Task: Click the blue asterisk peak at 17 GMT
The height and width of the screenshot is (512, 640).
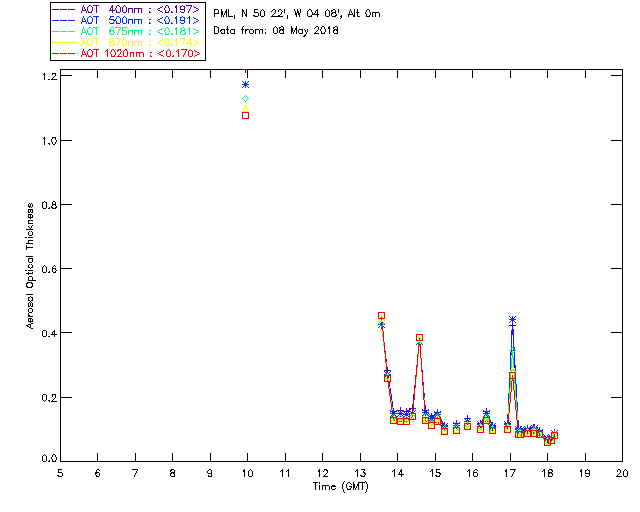Action: tap(512, 320)
